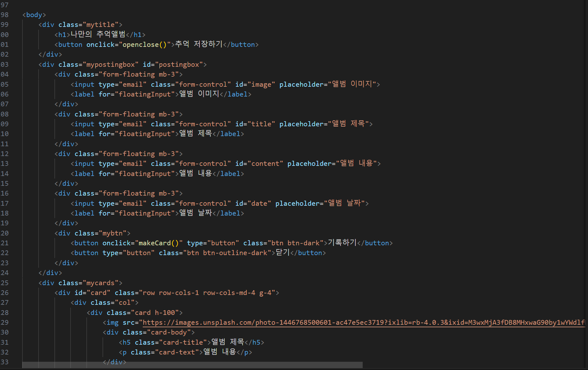Click the mycards class value
Screen dimensions: 588x370
[100, 283]
